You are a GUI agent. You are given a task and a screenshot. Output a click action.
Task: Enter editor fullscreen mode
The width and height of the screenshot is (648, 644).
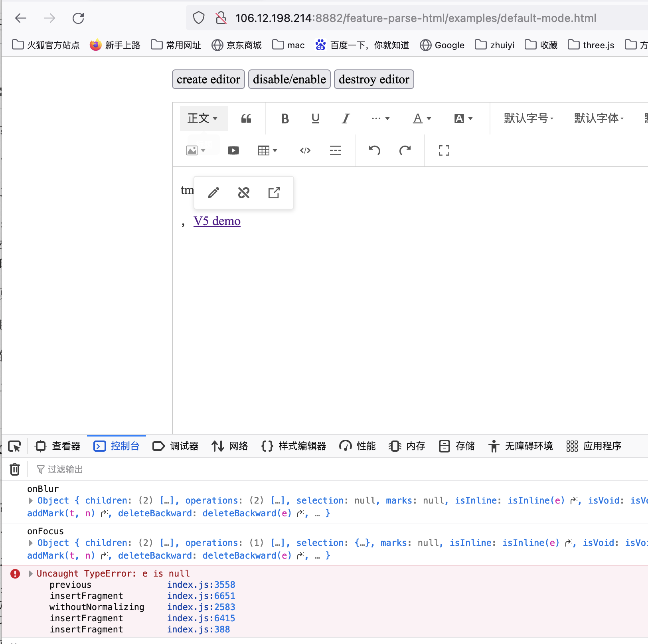pyautogui.click(x=444, y=150)
